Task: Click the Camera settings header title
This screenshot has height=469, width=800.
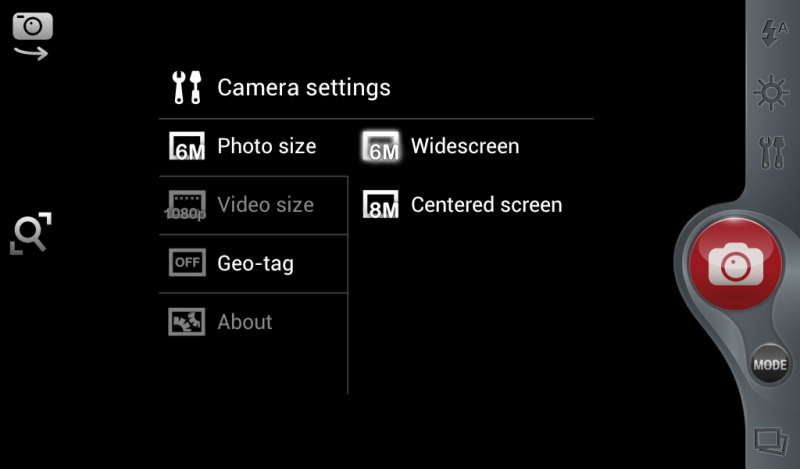Action: [304, 88]
